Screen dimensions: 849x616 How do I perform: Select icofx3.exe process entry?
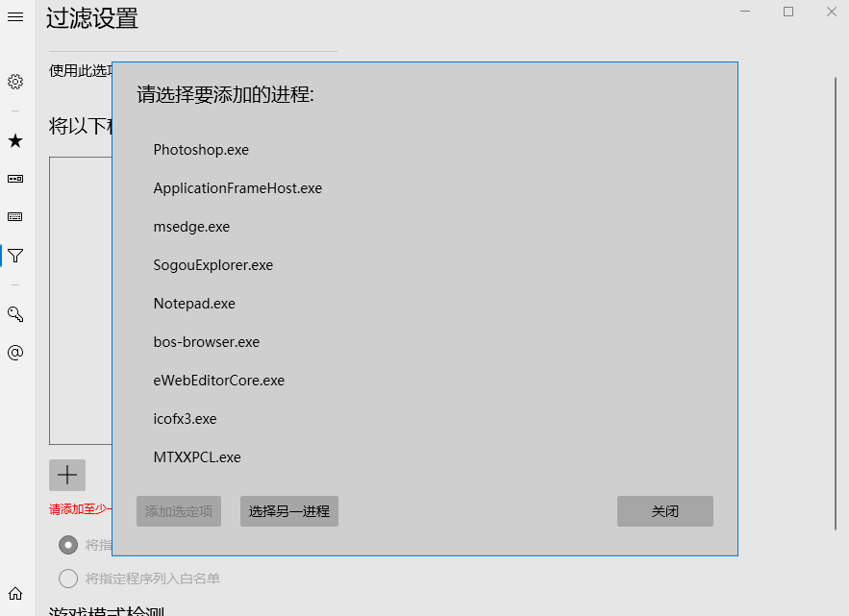(x=185, y=419)
